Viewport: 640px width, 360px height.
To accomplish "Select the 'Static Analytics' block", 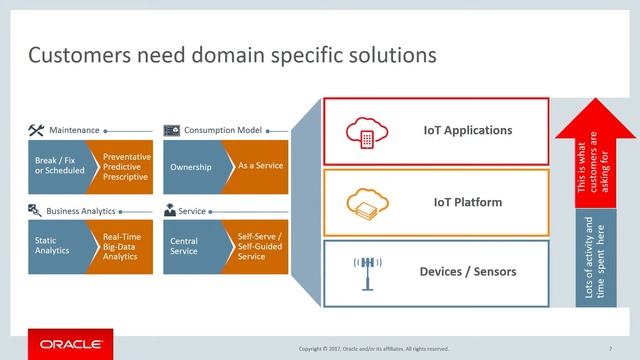I will click(x=60, y=247).
